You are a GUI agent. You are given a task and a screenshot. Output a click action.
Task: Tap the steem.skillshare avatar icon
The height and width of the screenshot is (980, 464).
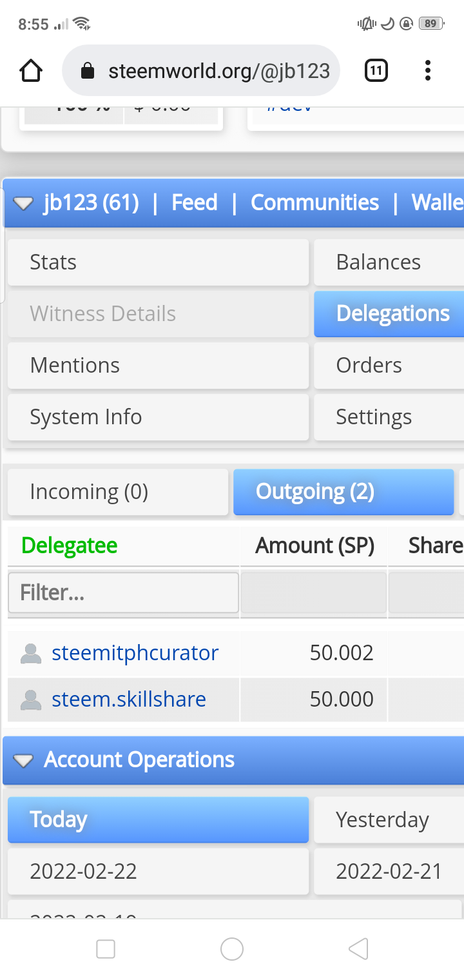(31, 700)
